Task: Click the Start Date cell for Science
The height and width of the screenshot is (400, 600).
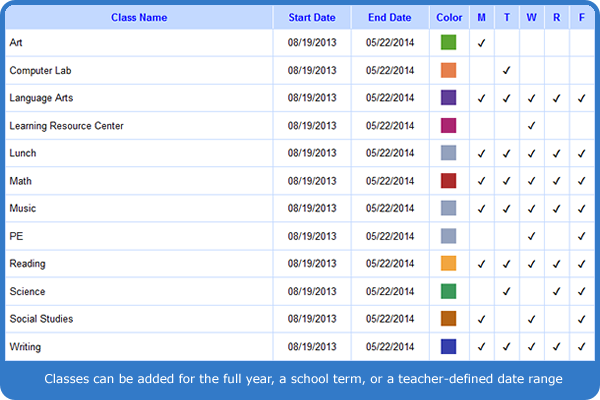Action: tap(312, 291)
